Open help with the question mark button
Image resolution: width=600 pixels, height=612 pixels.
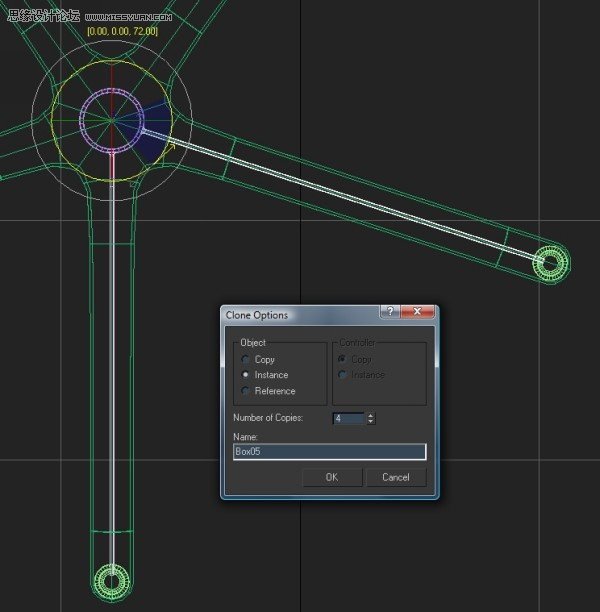[390, 311]
